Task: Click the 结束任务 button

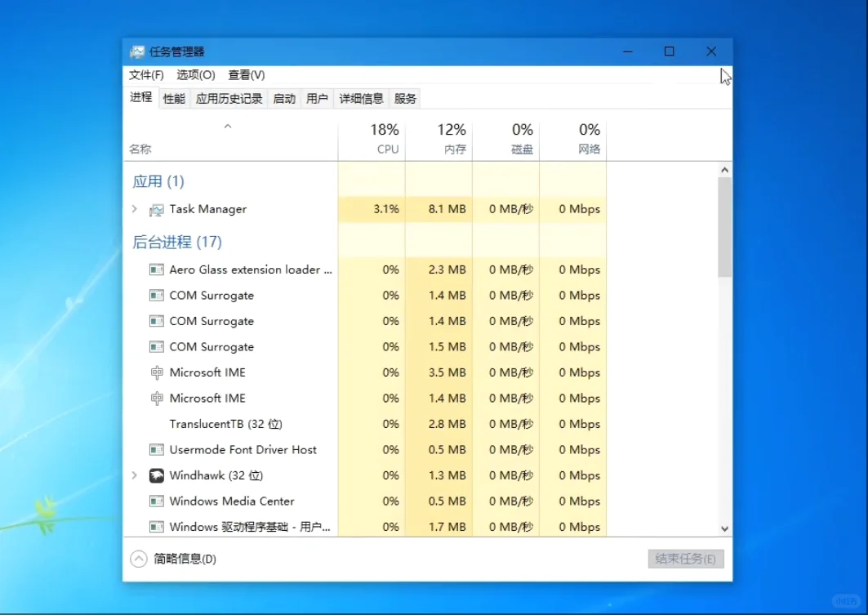Action: 686,559
